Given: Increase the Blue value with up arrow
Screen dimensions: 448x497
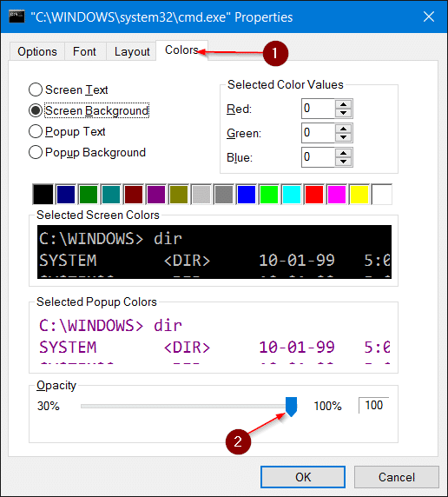Looking at the screenshot, I should [x=344, y=153].
